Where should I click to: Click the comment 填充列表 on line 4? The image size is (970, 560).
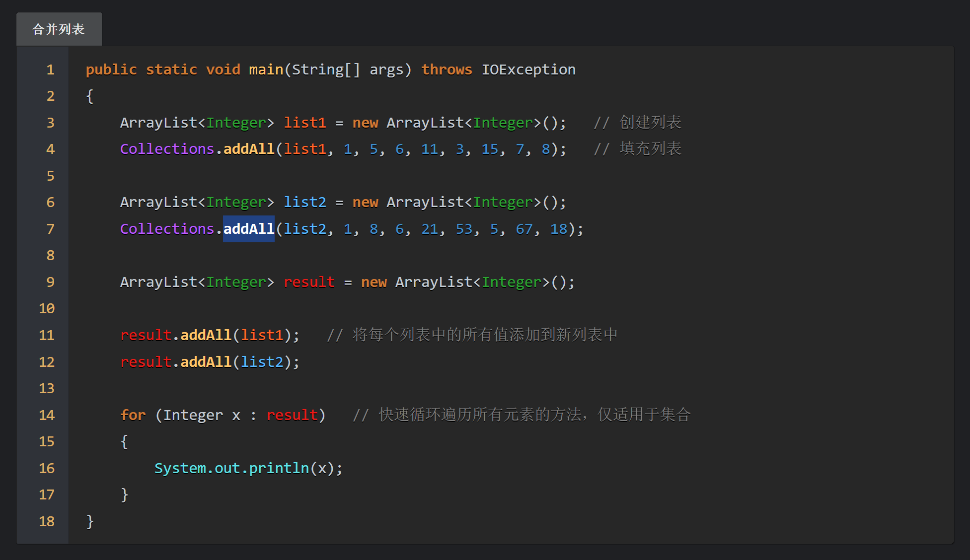[649, 148]
